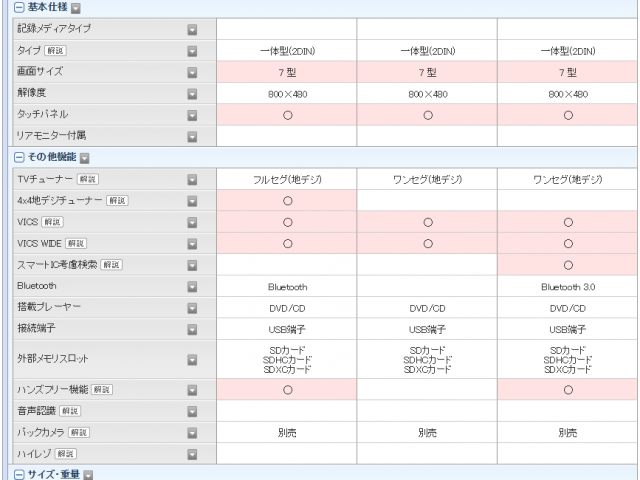Open the リアモニター付属 row arrow menu

(x=192, y=136)
